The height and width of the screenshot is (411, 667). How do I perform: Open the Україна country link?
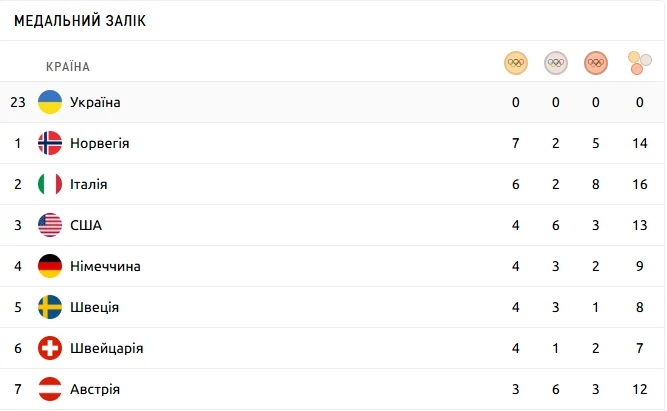(x=95, y=102)
